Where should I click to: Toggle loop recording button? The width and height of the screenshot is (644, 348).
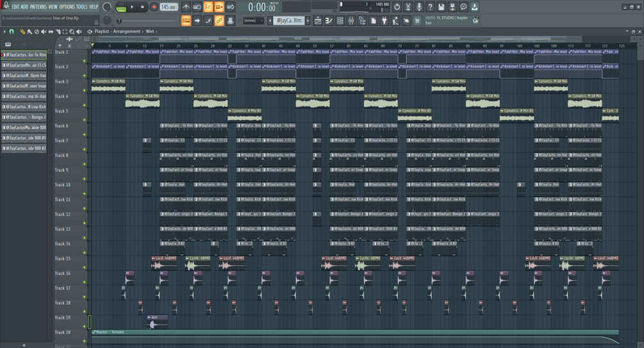pos(231,7)
